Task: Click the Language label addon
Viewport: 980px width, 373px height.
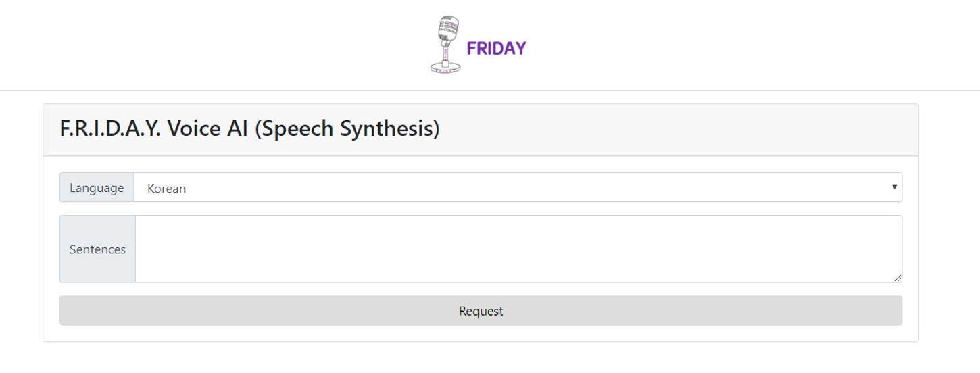Action: pos(97,187)
